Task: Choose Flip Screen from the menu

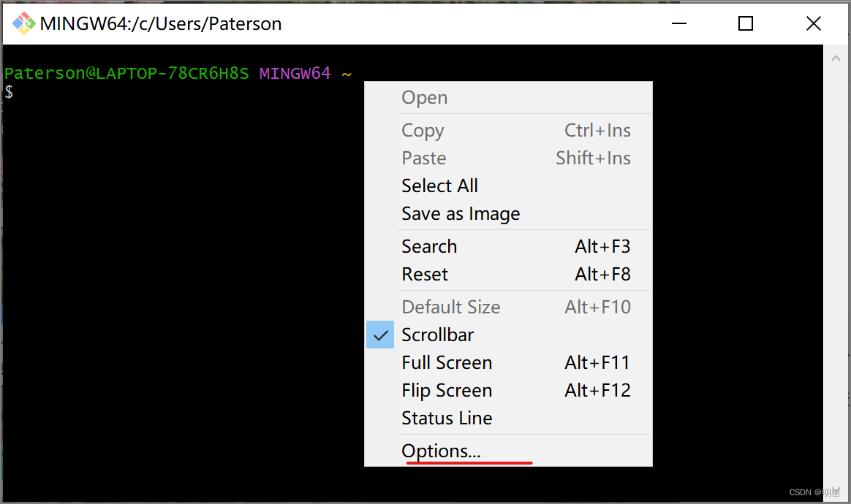Action: (508, 390)
